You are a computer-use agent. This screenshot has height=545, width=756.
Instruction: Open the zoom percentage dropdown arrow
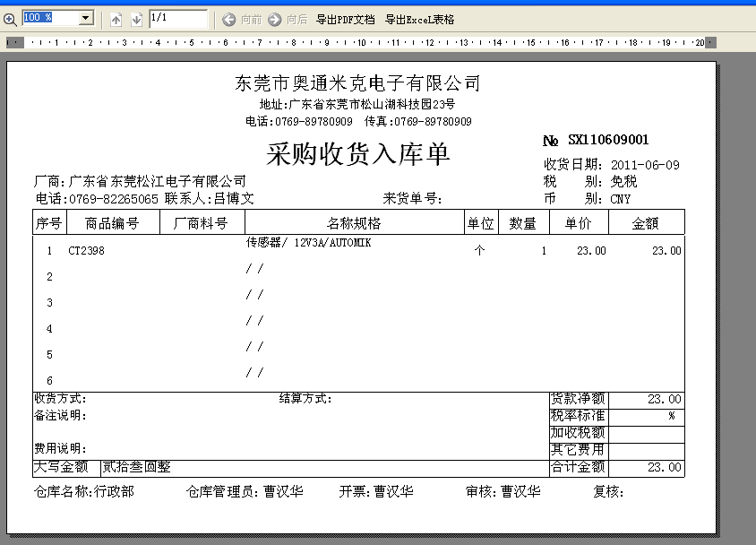[x=85, y=18]
